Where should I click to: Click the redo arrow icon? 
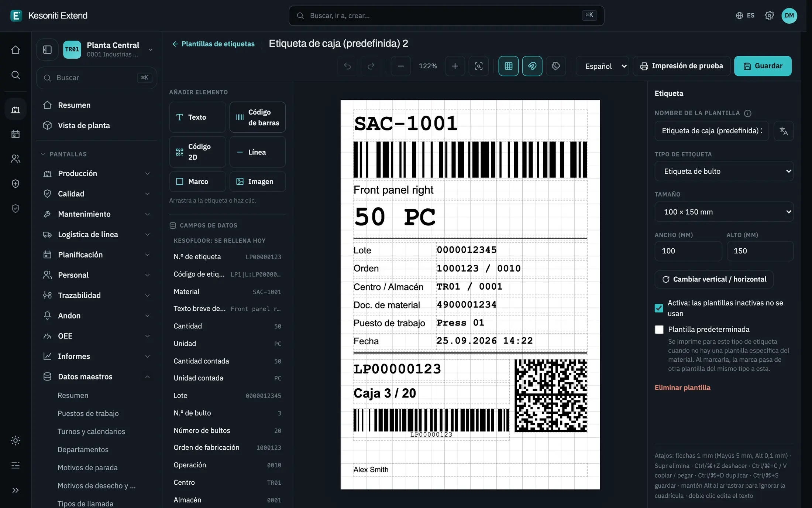(371, 66)
